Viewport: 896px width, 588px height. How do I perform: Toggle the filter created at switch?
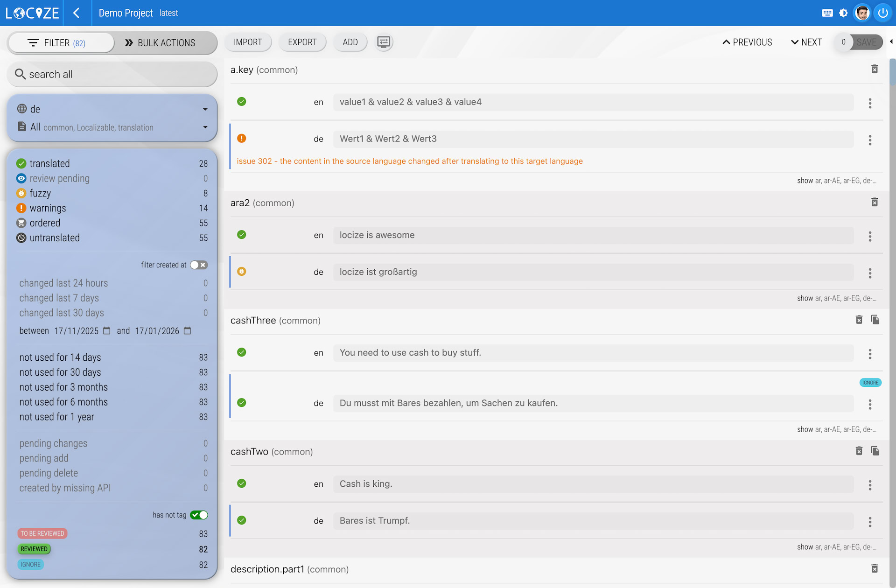[199, 265]
